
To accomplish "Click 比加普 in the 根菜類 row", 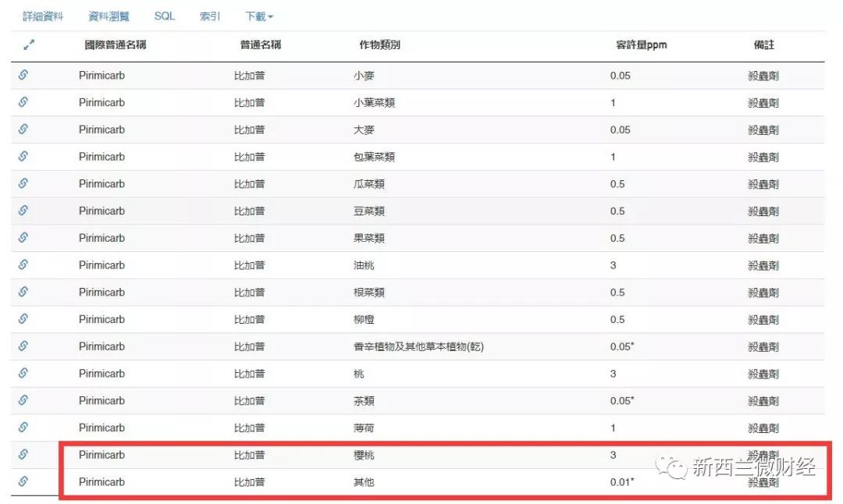I will pyautogui.click(x=250, y=293).
